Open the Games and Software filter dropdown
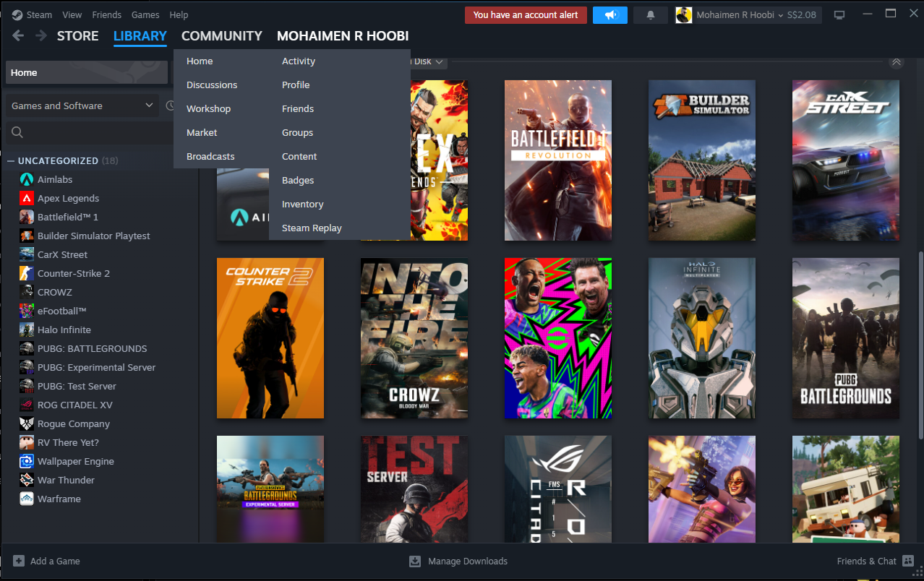The height and width of the screenshot is (581, 924). (82, 106)
